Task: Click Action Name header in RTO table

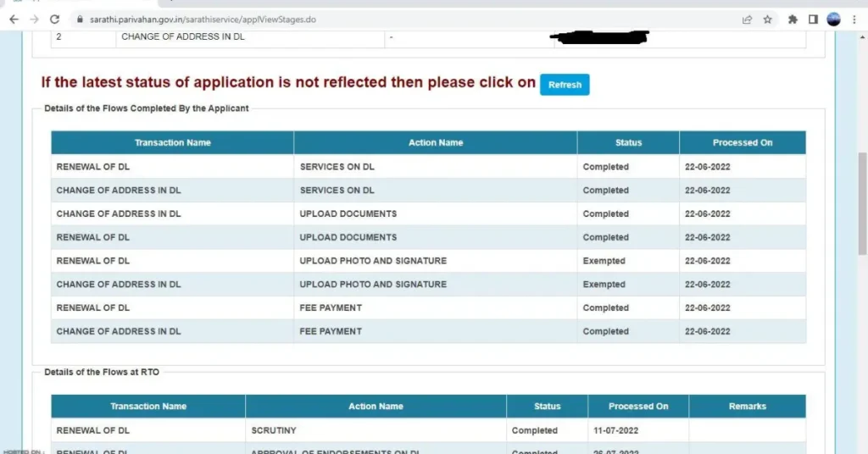Action: coord(376,407)
